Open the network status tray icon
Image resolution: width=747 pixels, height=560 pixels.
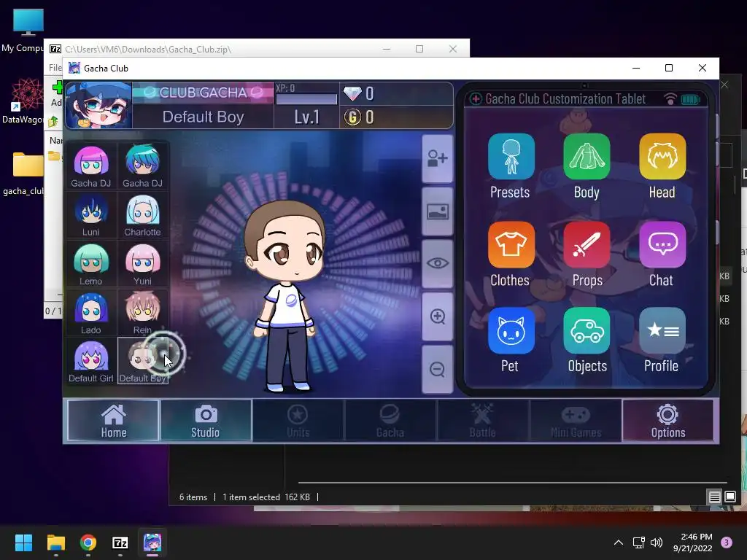pyautogui.click(x=638, y=542)
